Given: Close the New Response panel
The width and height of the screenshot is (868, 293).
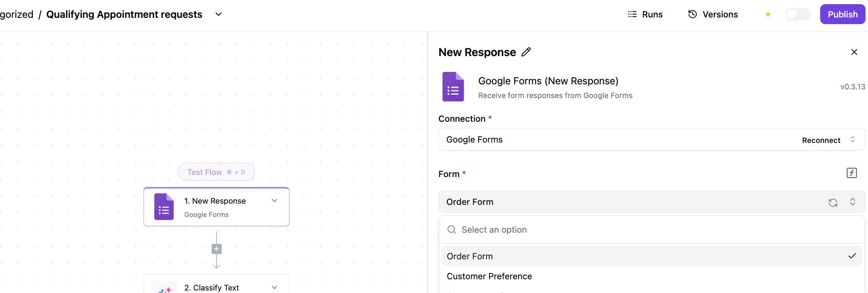Looking at the screenshot, I should tap(854, 52).
